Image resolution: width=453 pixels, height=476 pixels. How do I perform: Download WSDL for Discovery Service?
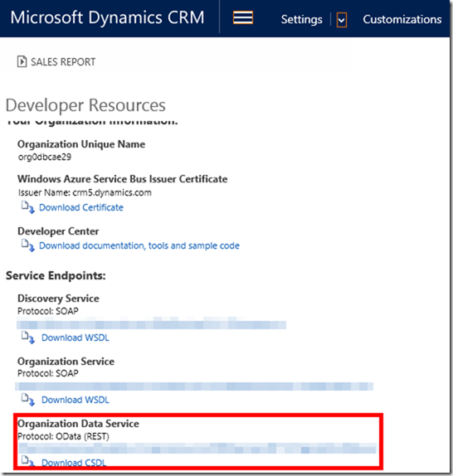[75, 338]
